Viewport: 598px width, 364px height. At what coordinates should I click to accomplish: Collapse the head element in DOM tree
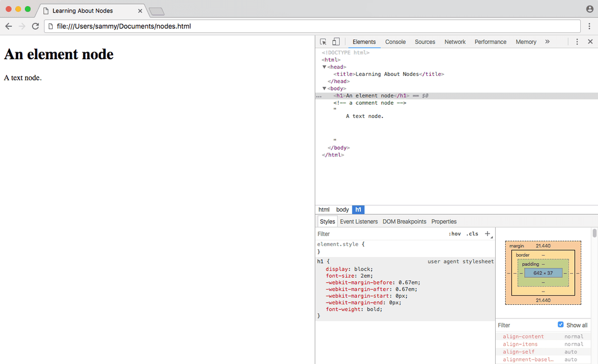pyautogui.click(x=324, y=67)
